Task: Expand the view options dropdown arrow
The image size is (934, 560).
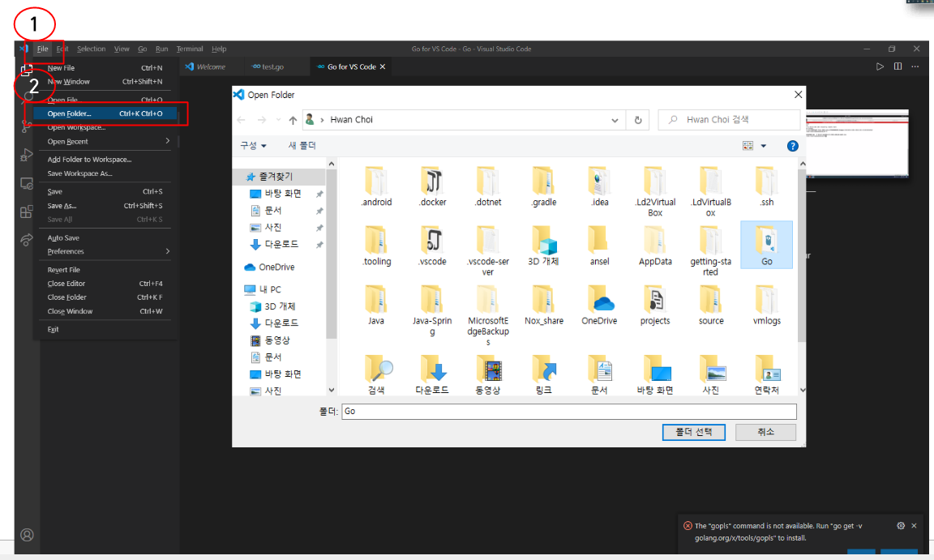Action: pos(764,146)
